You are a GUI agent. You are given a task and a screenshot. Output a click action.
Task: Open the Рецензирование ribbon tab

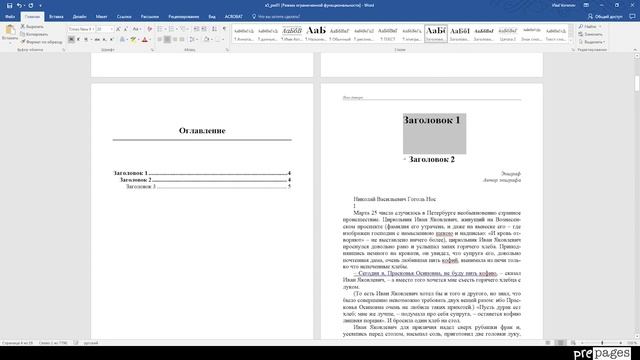pos(184,17)
